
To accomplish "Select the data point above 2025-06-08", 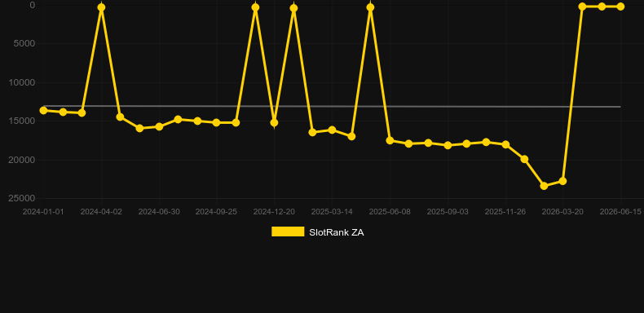I will tap(390, 140).
